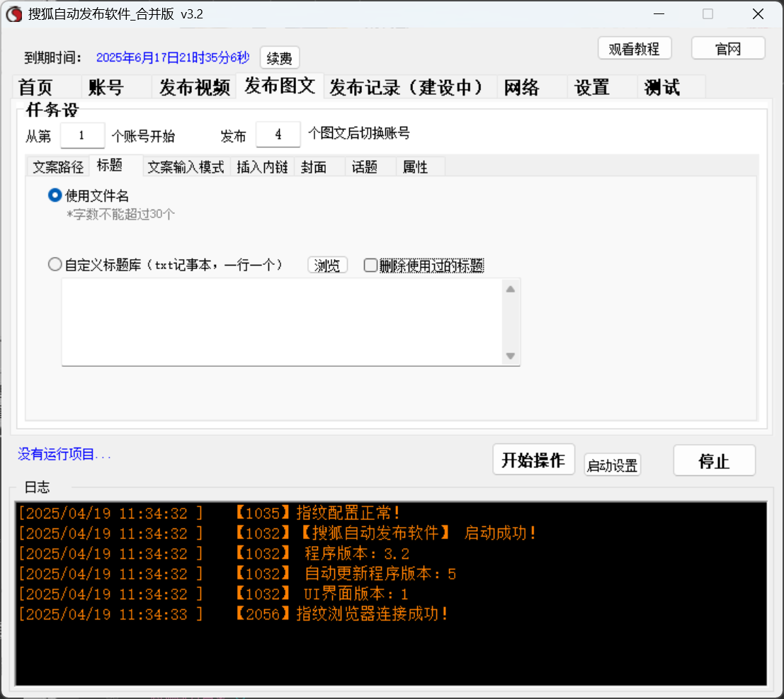The image size is (784, 699).
Task: Click the *字数不能超过30个 hint text
Action: 120,215
